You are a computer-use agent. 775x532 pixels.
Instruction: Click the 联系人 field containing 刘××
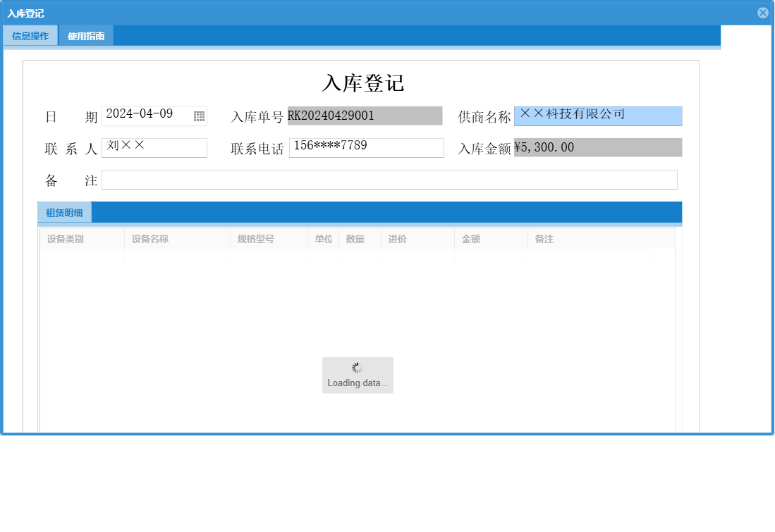coord(154,147)
